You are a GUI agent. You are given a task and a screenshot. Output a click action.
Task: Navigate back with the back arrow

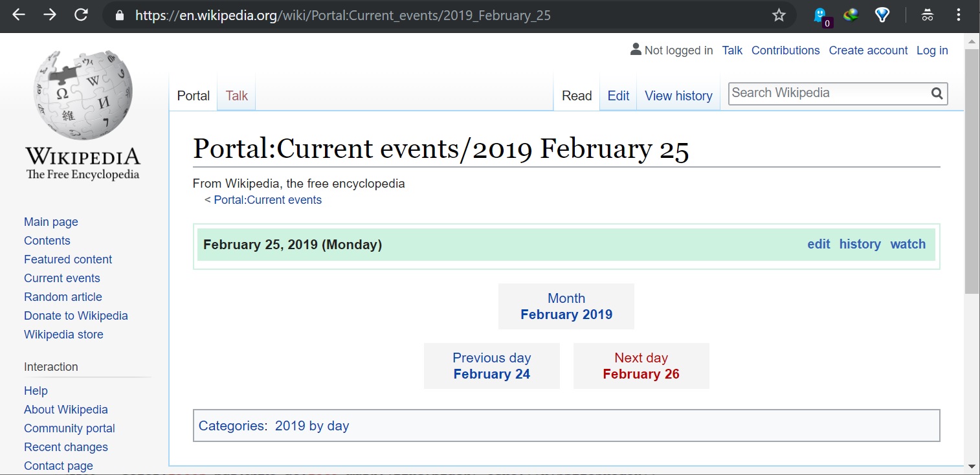(x=18, y=14)
